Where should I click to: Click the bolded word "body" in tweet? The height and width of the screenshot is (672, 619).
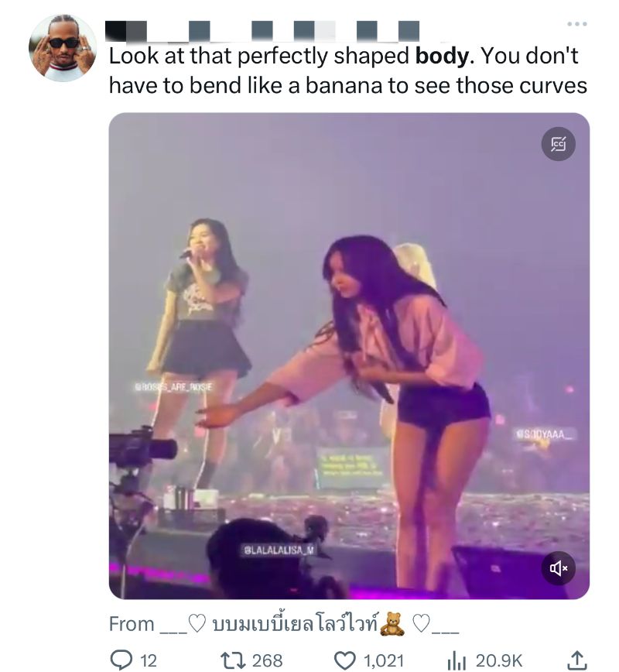coord(443,57)
